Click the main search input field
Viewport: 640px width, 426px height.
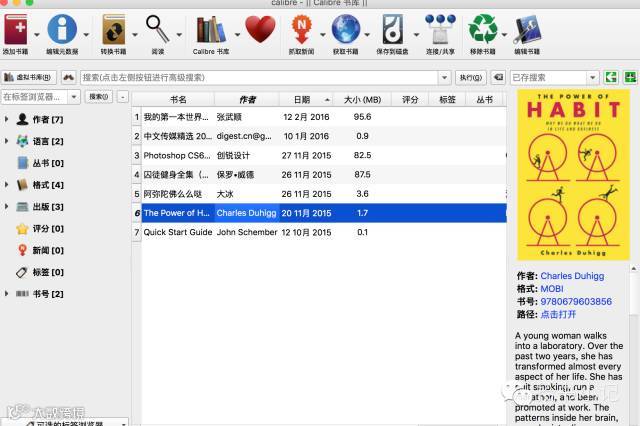point(260,77)
